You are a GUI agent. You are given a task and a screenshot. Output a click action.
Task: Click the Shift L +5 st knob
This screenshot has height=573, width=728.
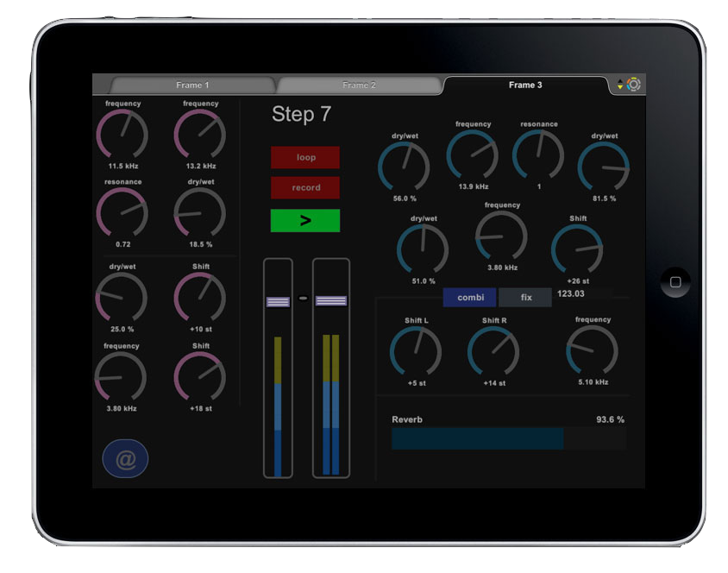tap(416, 351)
